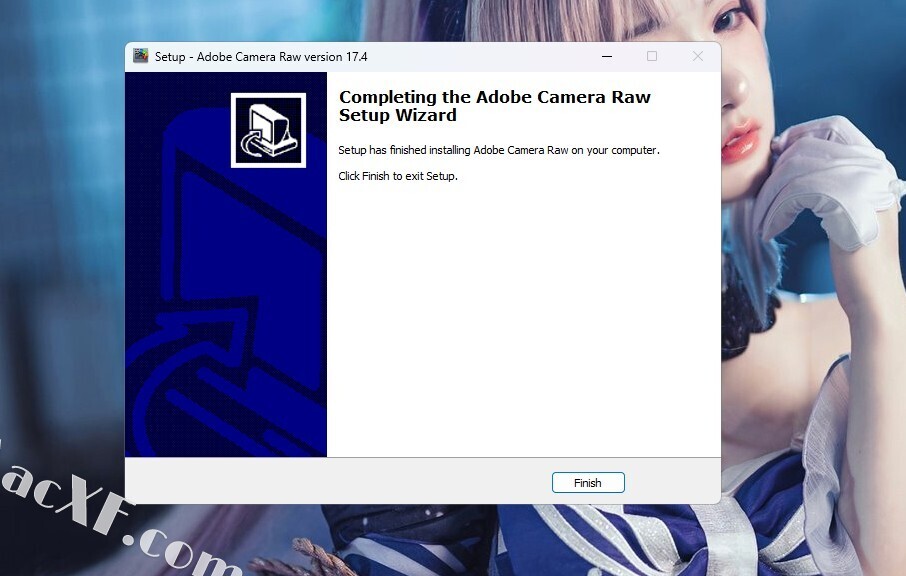Click the heading "Completing the Adobe Camera Raw Setup Wizard"
The height and width of the screenshot is (576, 906).
click(x=495, y=106)
